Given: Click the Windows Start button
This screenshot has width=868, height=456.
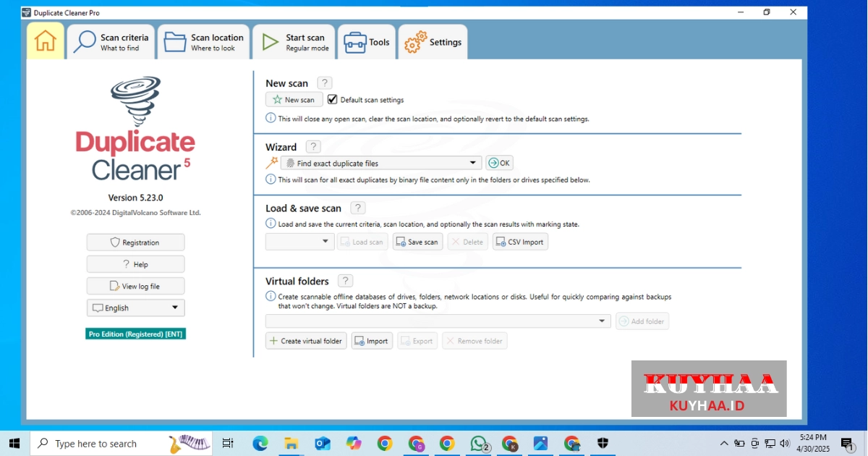Looking at the screenshot, I should click(14, 444).
